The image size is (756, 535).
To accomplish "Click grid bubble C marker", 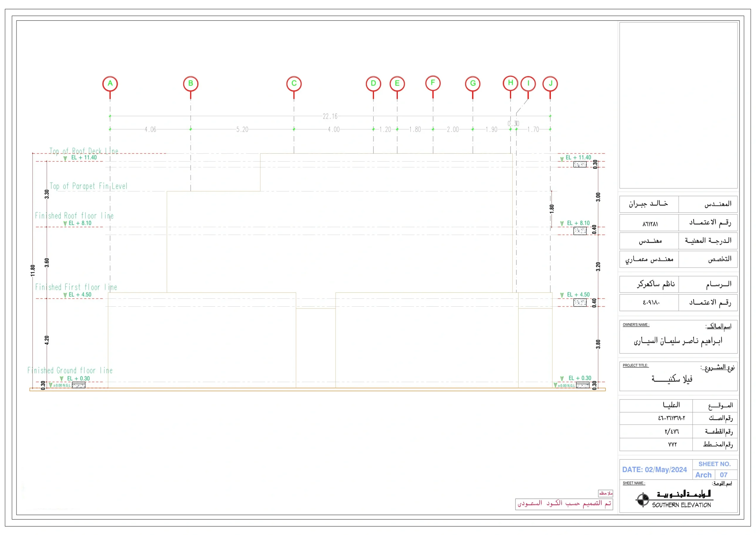I will tap(294, 84).
